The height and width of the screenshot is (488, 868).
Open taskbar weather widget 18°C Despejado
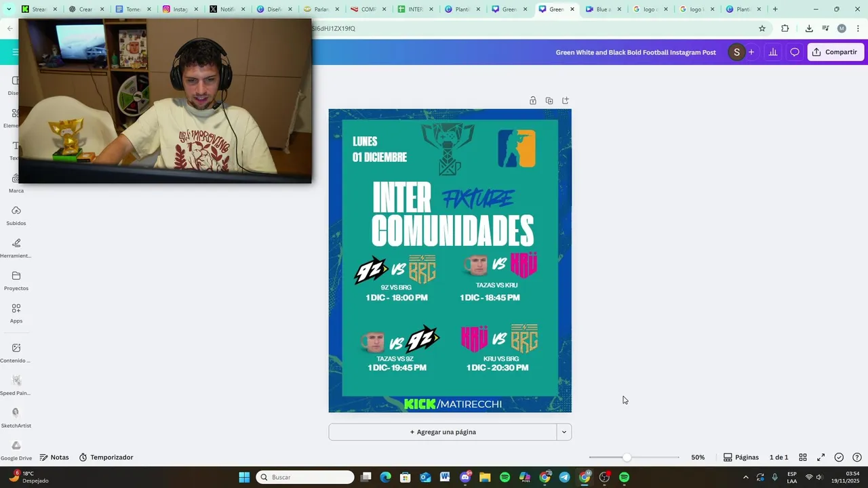28,477
